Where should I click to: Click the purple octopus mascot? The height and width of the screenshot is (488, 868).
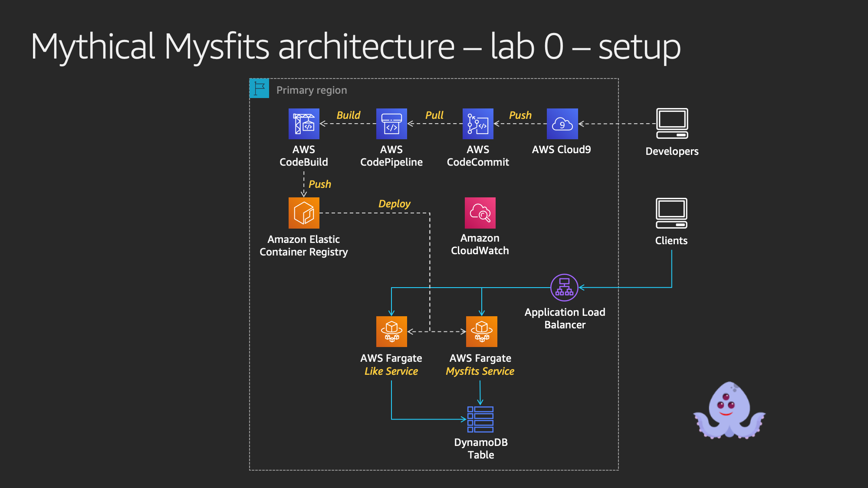[x=730, y=410]
